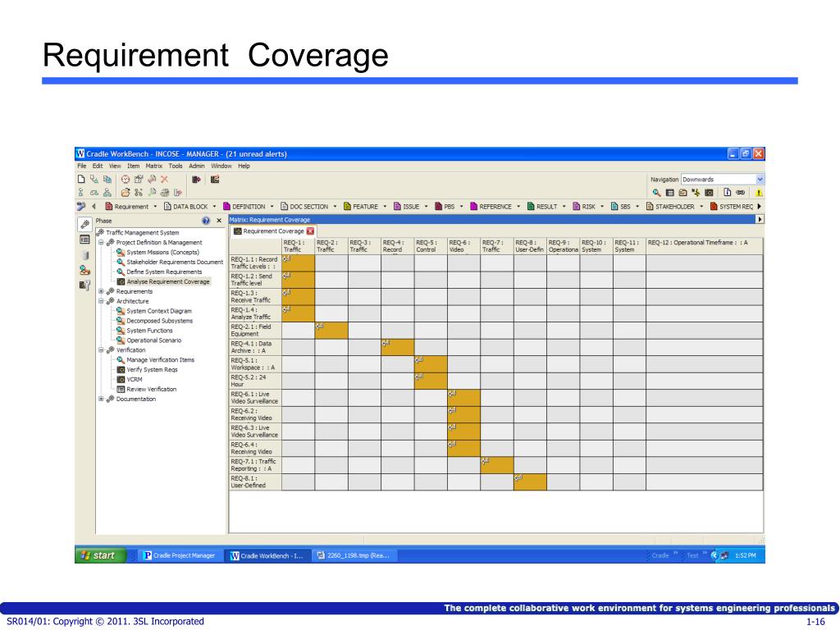840x630 pixels.
Task: Select Review Verification tree item
Action: tap(152, 390)
